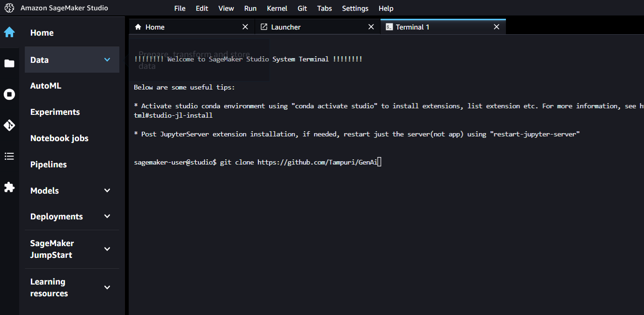
Task: Click the git clone command line
Action: (x=257, y=162)
